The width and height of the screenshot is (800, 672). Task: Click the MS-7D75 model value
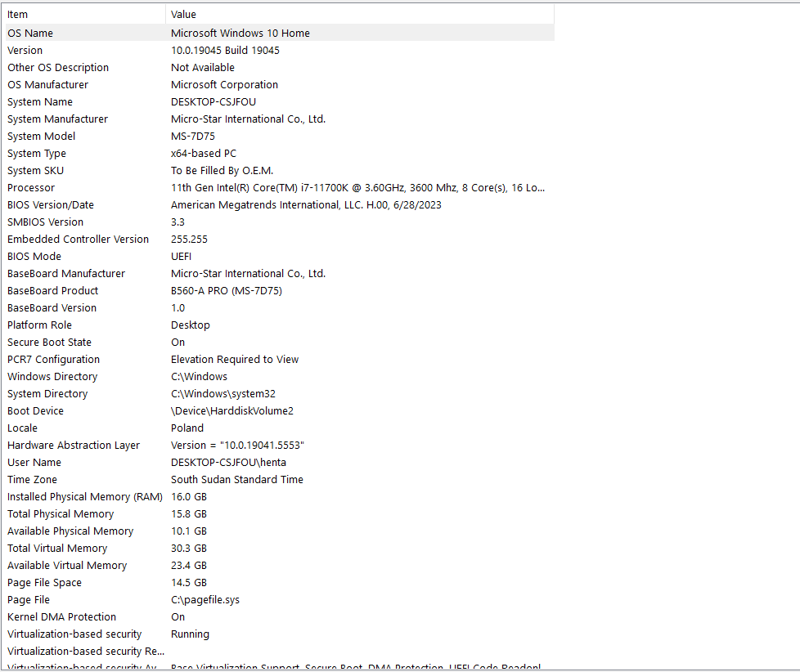point(193,137)
